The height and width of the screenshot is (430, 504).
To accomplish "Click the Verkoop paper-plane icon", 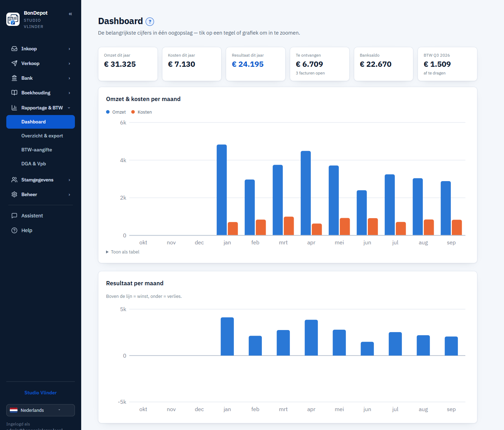I will coord(14,63).
